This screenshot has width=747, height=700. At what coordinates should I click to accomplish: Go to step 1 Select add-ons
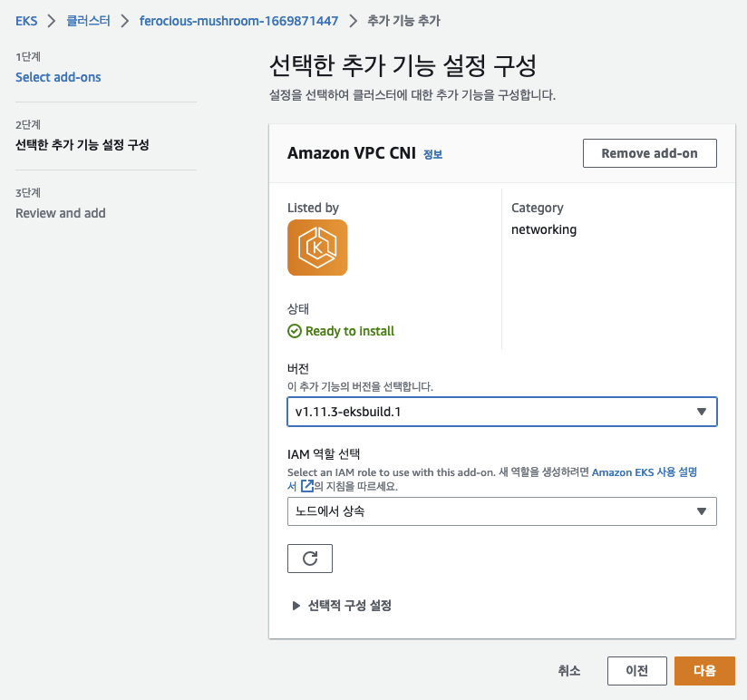click(58, 77)
